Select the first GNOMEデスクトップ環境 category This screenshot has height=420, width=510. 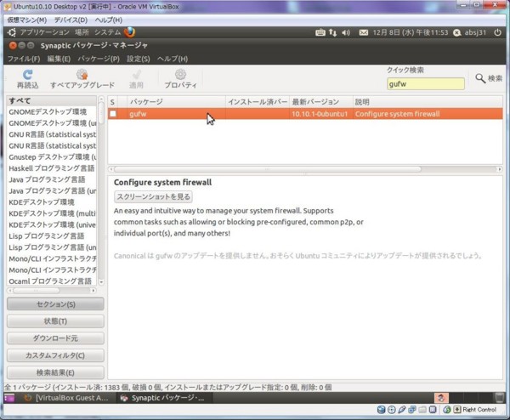tap(52, 112)
